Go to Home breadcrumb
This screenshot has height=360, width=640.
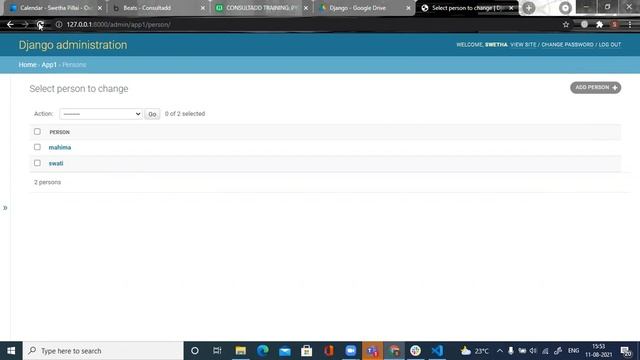click(x=27, y=64)
